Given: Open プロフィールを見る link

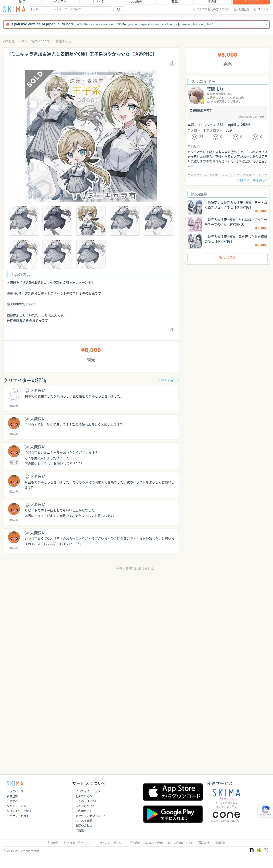Looking at the screenshot, I should click(252, 180).
